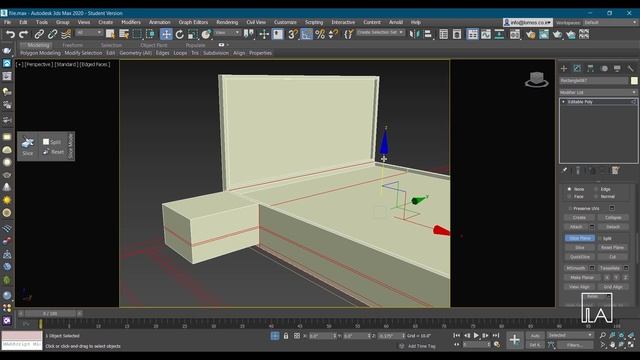Screen dimensions: 640x360
Task: Click the Pin Stack icon
Action: 564,170
